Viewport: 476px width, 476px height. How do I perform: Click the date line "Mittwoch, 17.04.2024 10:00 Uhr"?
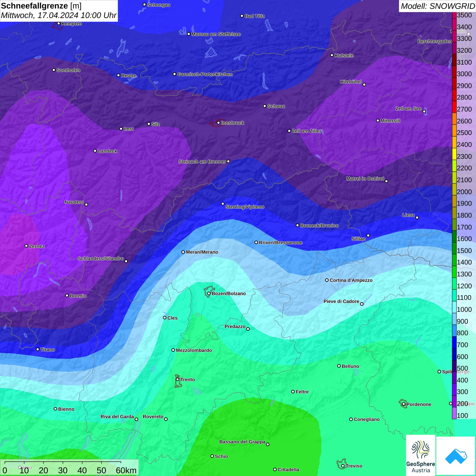tap(58, 16)
